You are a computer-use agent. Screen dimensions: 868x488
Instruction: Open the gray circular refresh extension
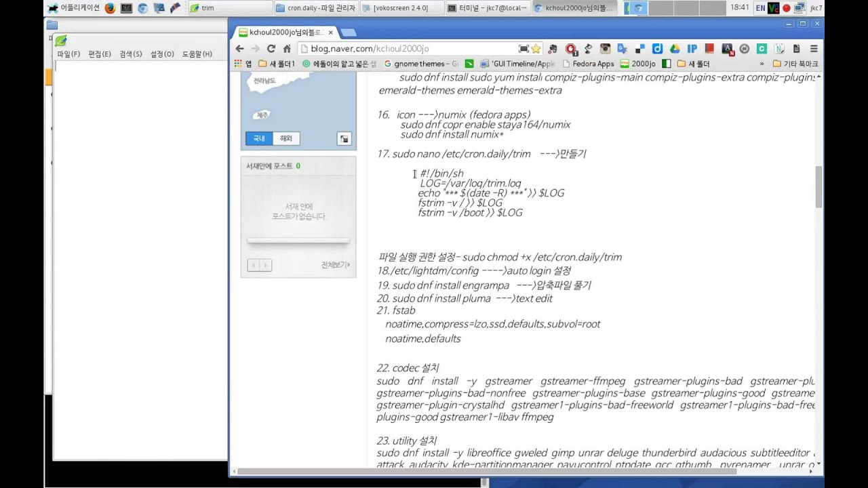pyautogui.click(x=745, y=49)
